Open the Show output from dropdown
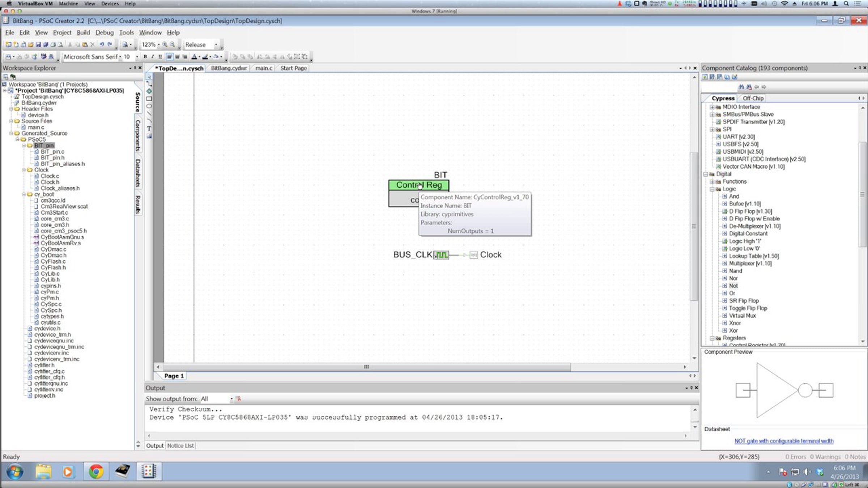Viewport: 868px width, 488px height. 231,399
